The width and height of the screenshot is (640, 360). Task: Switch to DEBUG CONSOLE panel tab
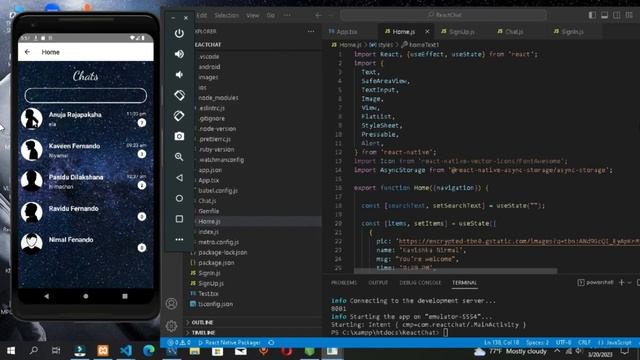coord(420,282)
